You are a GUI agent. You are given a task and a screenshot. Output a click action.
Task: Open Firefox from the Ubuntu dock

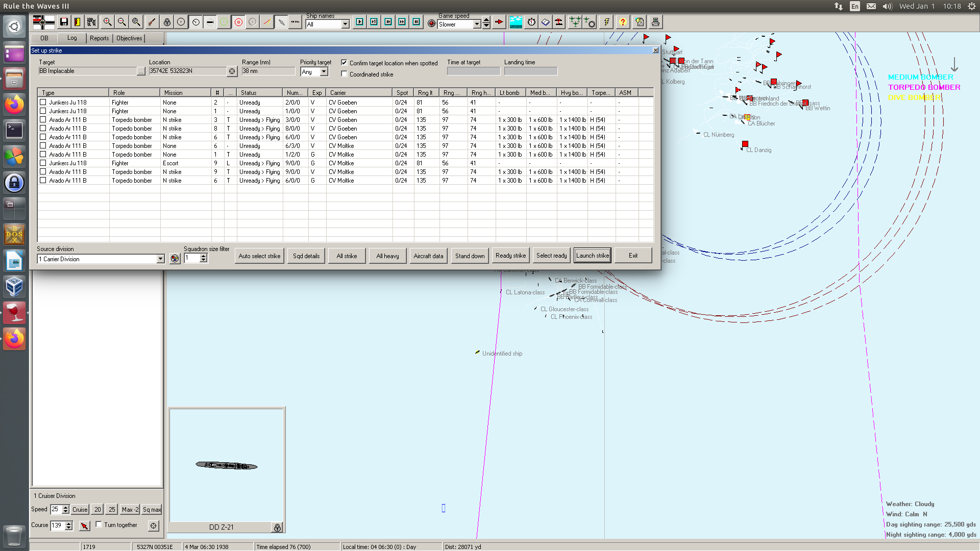[x=14, y=105]
